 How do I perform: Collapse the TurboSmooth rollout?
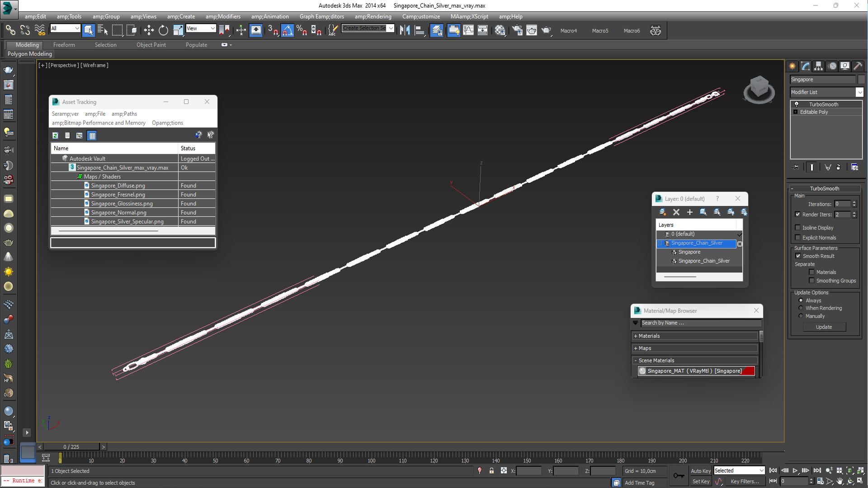825,188
